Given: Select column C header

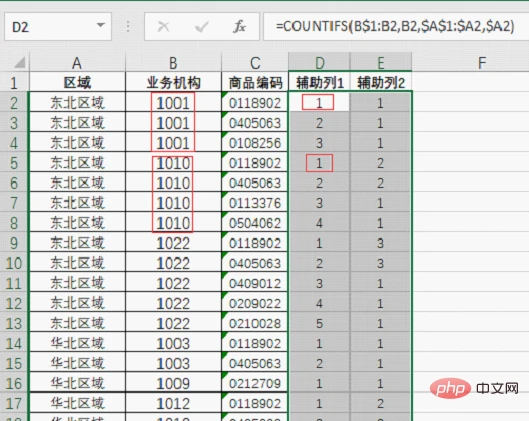Looking at the screenshot, I should pos(255,63).
